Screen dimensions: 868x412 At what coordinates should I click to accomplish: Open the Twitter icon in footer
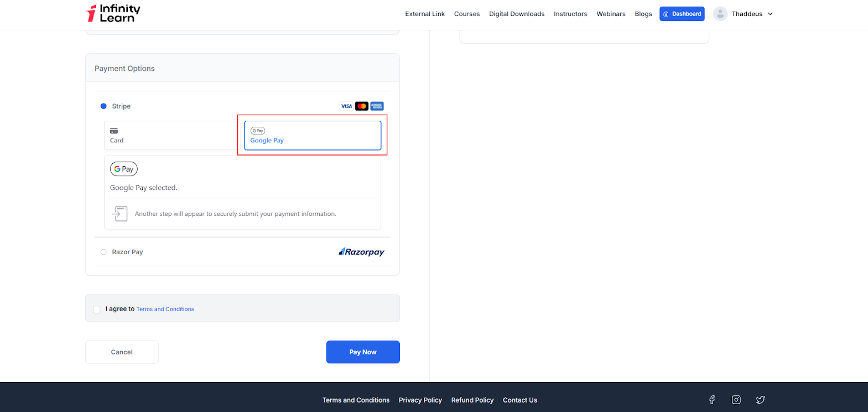pyautogui.click(x=760, y=400)
